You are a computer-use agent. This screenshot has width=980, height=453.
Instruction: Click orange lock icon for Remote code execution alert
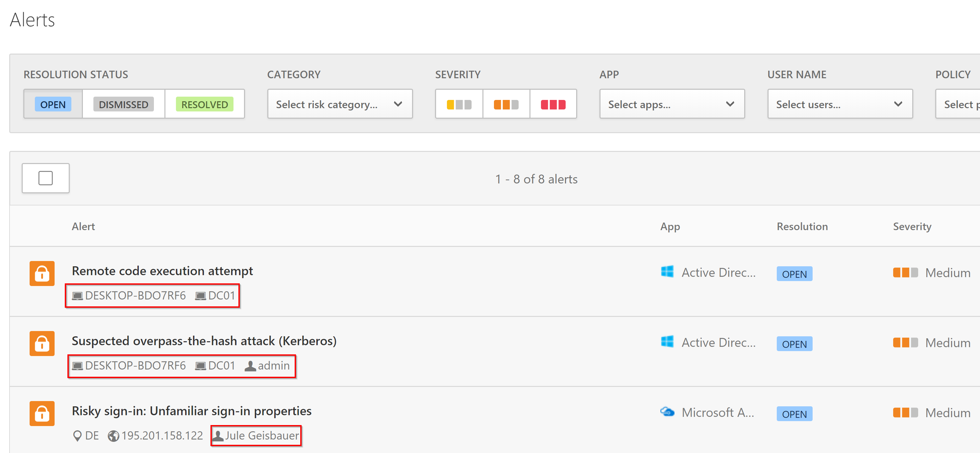pos(42,273)
